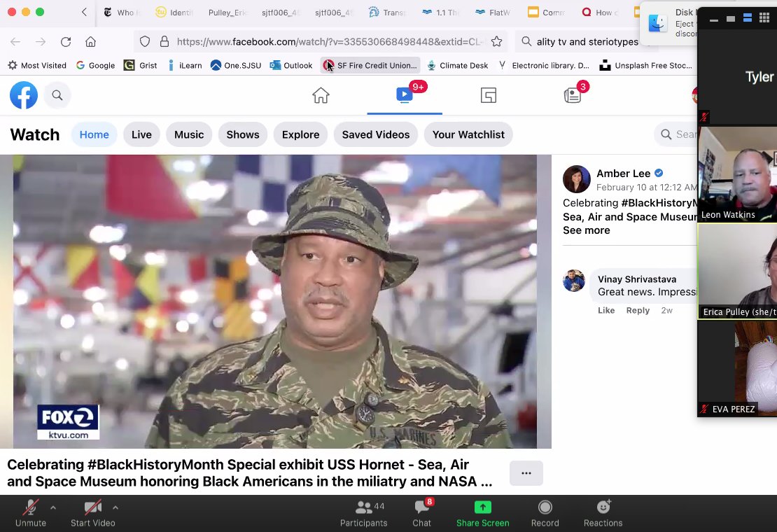Click Amber Lee profile picture
777x532 pixels.
[x=576, y=179]
